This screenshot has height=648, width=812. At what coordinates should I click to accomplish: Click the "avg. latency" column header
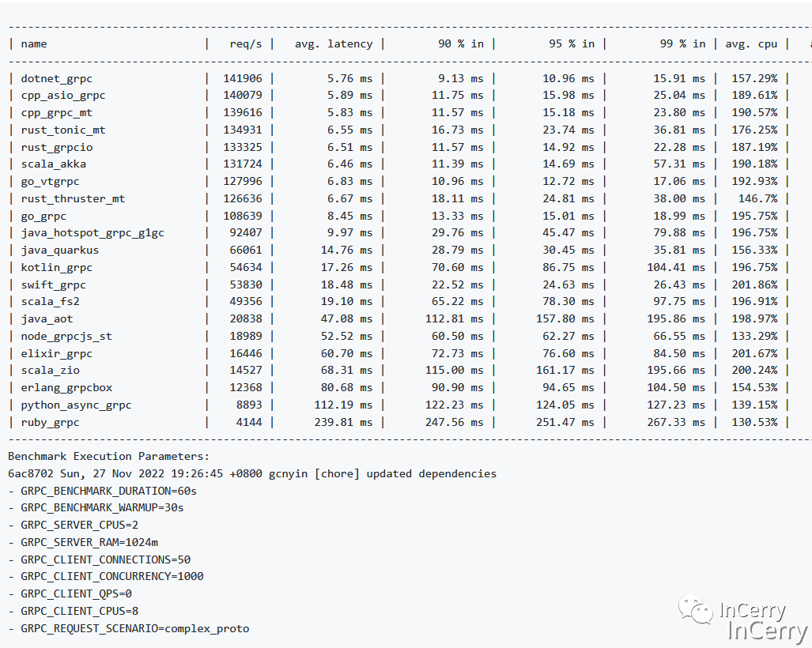tap(333, 43)
